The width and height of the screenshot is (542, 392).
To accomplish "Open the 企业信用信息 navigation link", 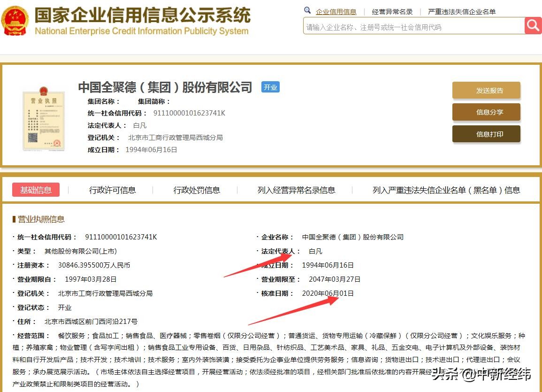I will (x=336, y=11).
